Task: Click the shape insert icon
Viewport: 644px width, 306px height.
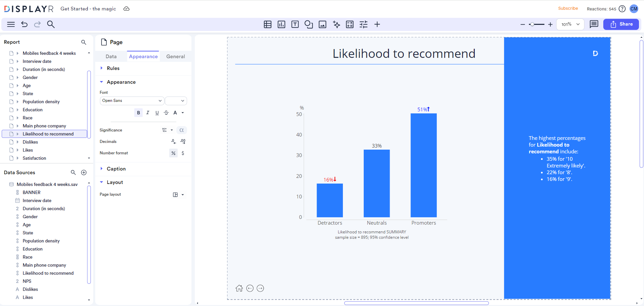Action: coord(309,24)
